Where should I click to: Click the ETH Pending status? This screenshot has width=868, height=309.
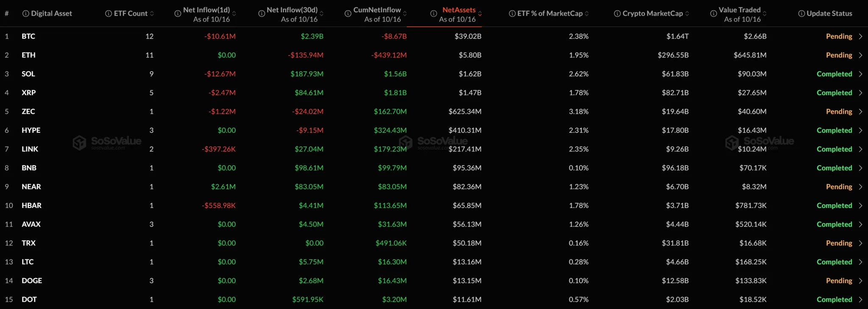click(x=839, y=55)
